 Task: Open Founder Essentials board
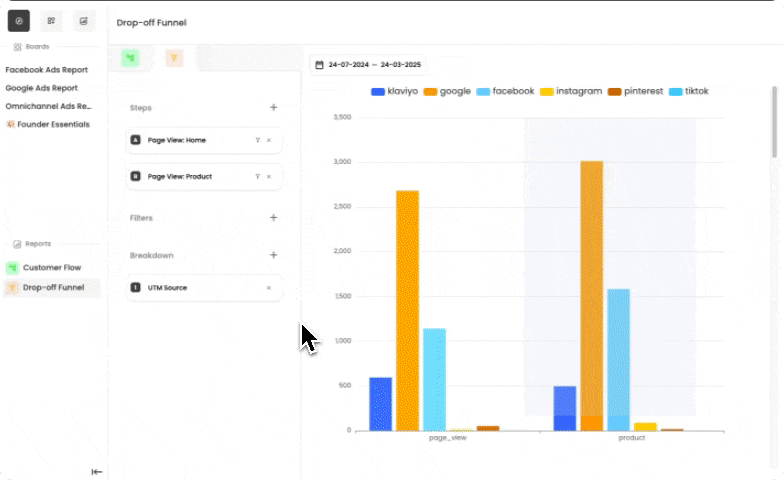click(x=48, y=124)
